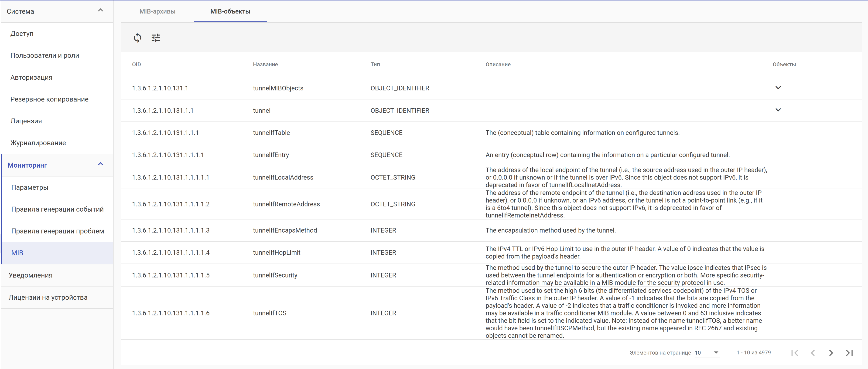Select the MIB-объекты tab
Image resolution: width=868 pixels, height=369 pixels.
coord(230,11)
